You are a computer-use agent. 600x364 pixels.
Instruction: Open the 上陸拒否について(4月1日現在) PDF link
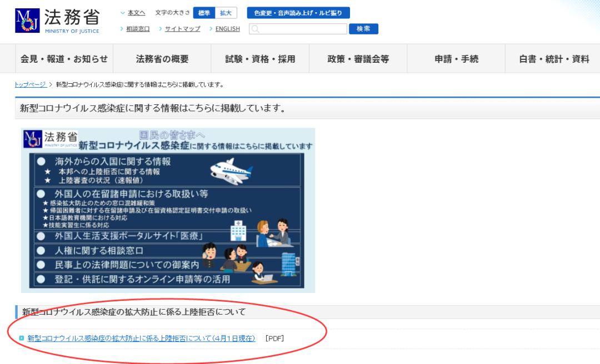141,338
